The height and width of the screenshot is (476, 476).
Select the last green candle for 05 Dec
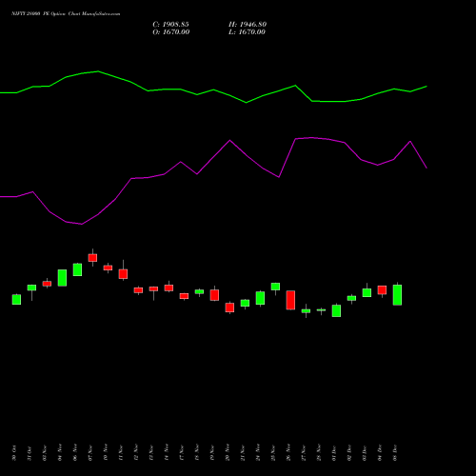pos(397,295)
